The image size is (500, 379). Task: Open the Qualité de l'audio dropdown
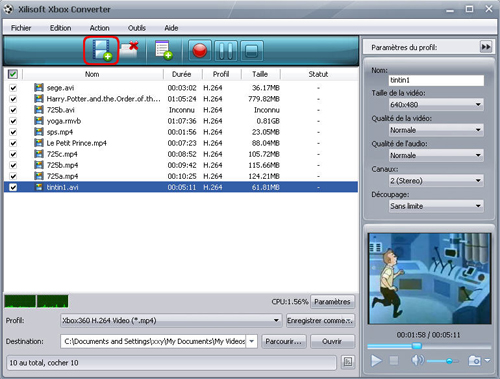click(x=436, y=155)
